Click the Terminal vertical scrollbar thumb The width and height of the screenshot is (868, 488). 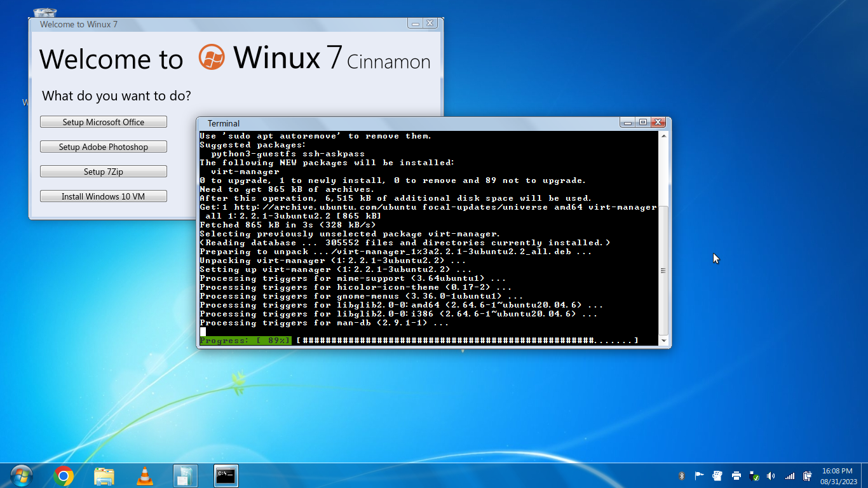click(664, 270)
